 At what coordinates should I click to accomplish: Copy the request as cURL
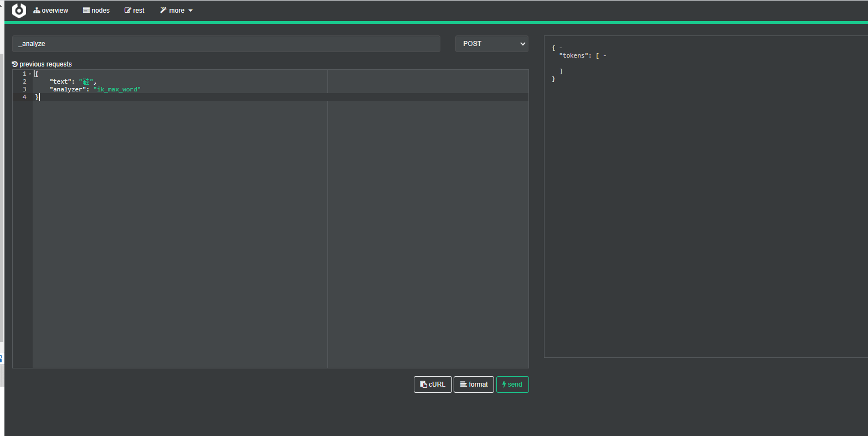(433, 384)
